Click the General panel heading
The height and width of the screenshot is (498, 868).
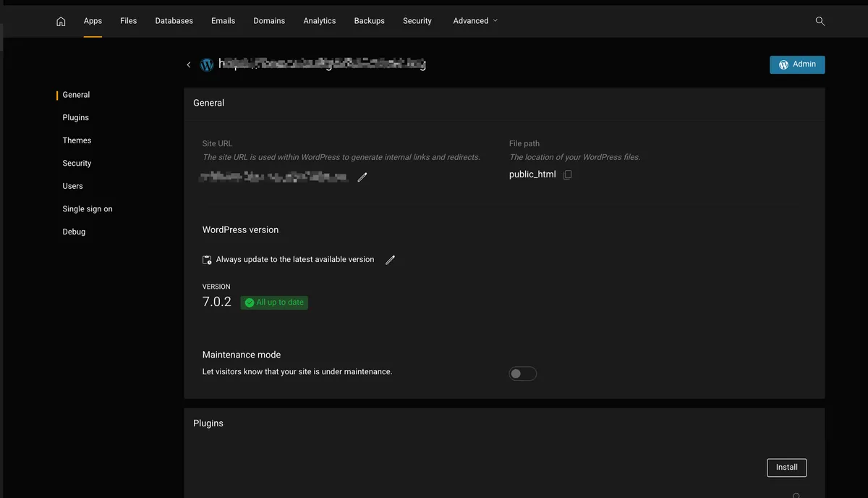pyautogui.click(x=209, y=103)
